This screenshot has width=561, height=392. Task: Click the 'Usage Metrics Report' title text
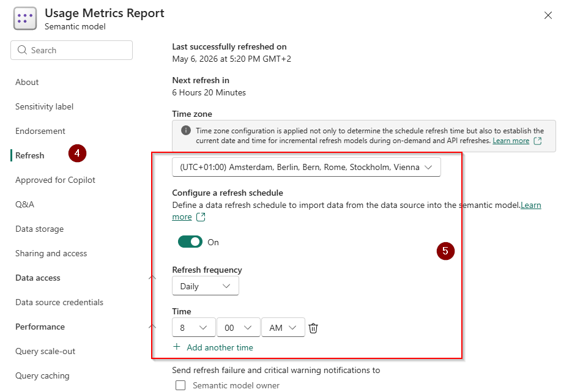(x=105, y=13)
